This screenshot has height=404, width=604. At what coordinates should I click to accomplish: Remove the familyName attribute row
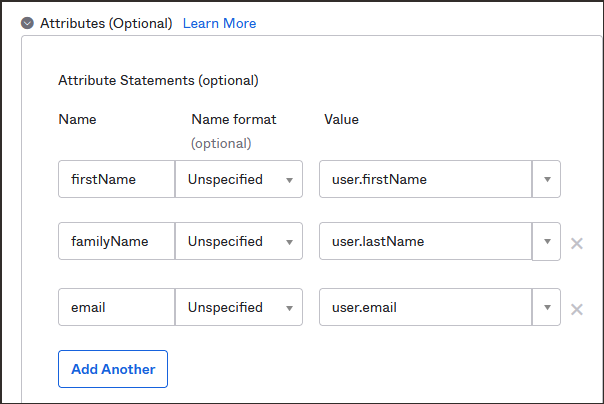pos(577,243)
